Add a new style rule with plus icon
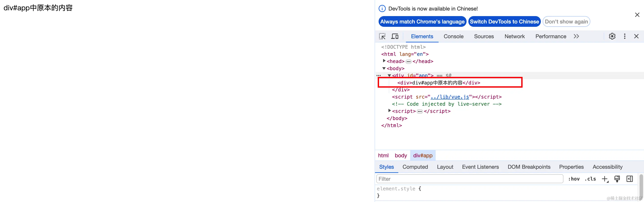This screenshot has height=202, width=644. point(605,179)
